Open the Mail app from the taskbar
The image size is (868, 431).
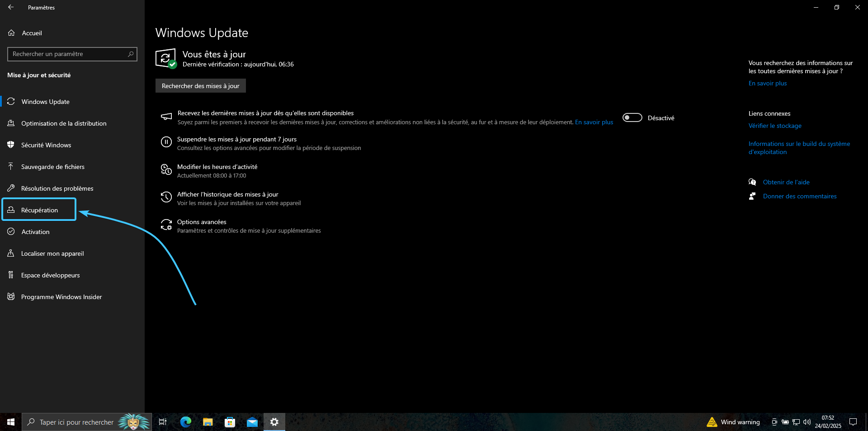click(x=252, y=422)
